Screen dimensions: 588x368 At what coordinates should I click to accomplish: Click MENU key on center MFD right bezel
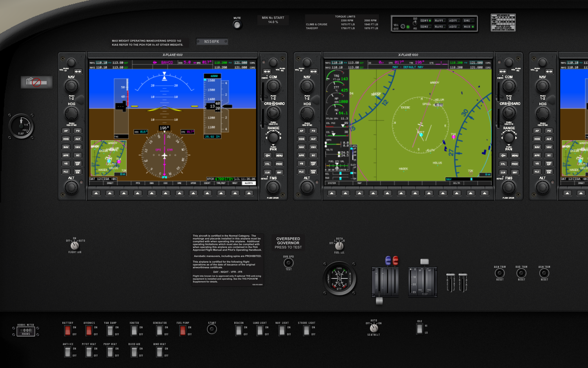515,155
